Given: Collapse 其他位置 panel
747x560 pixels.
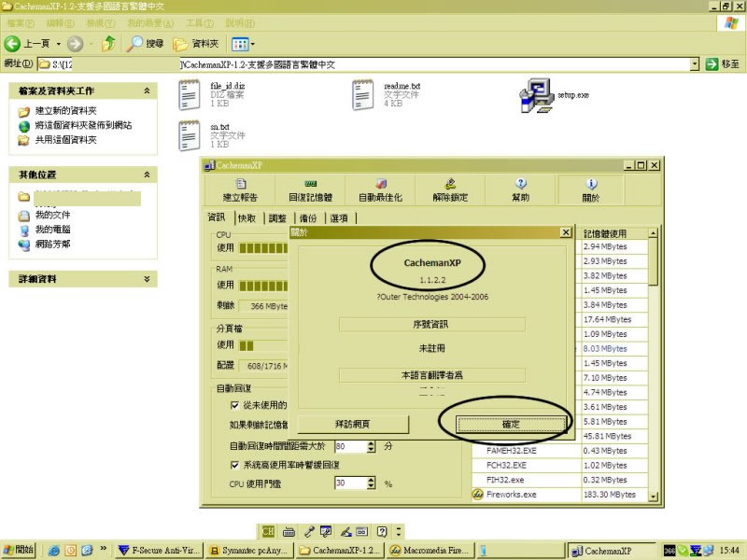Looking at the screenshot, I should pos(147,175).
